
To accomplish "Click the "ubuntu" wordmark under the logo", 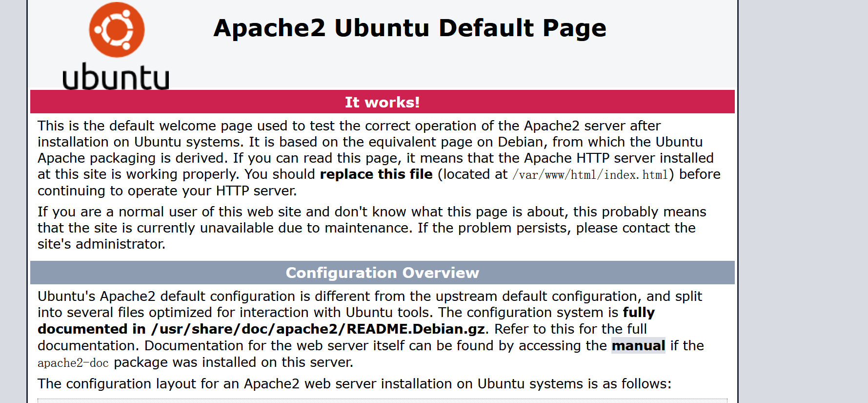I will 116,76.
